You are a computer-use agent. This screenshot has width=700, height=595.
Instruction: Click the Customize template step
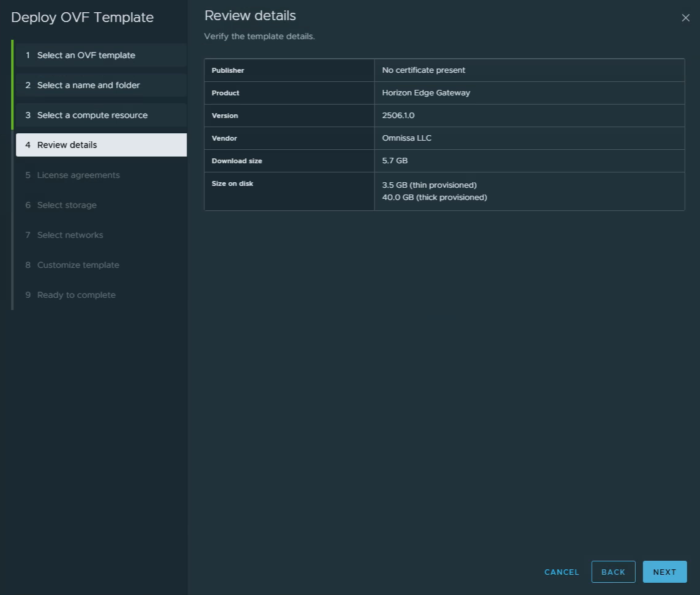click(78, 265)
